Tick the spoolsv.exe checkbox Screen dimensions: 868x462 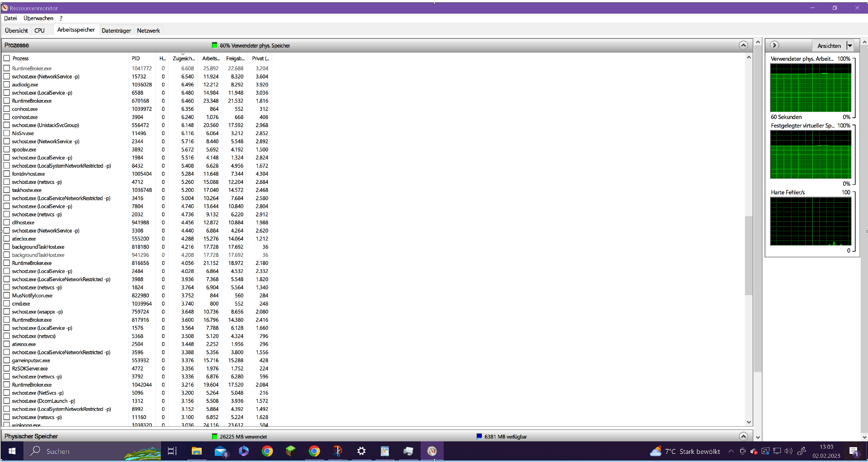[x=7, y=149]
